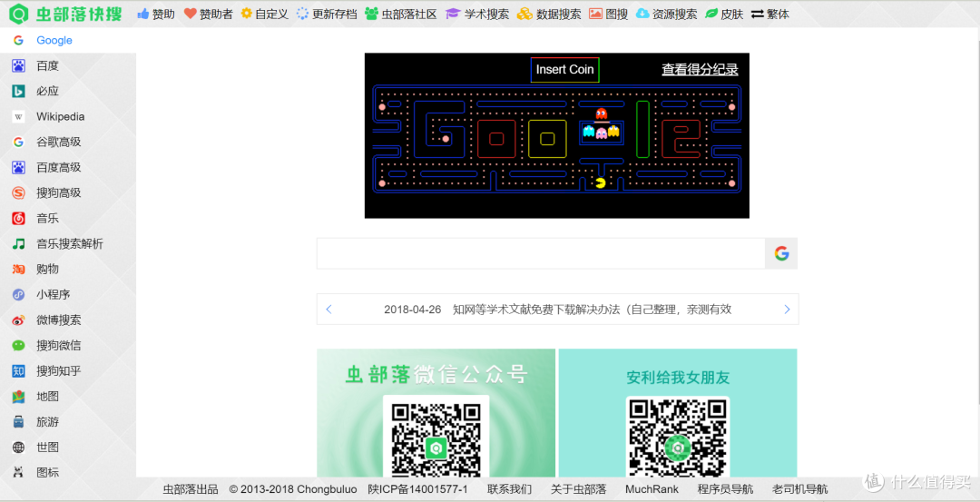Click the thumbs-up 赞助 icon
This screenshot has width=980, height=502.
pos(143,14)
